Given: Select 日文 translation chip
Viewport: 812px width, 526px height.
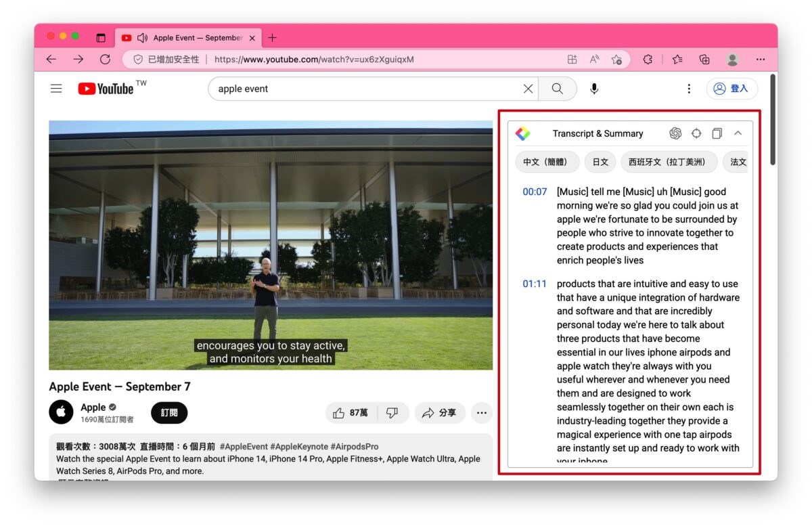Looking at the screenshot, I should pyautogui.click(x=600, y=162).
